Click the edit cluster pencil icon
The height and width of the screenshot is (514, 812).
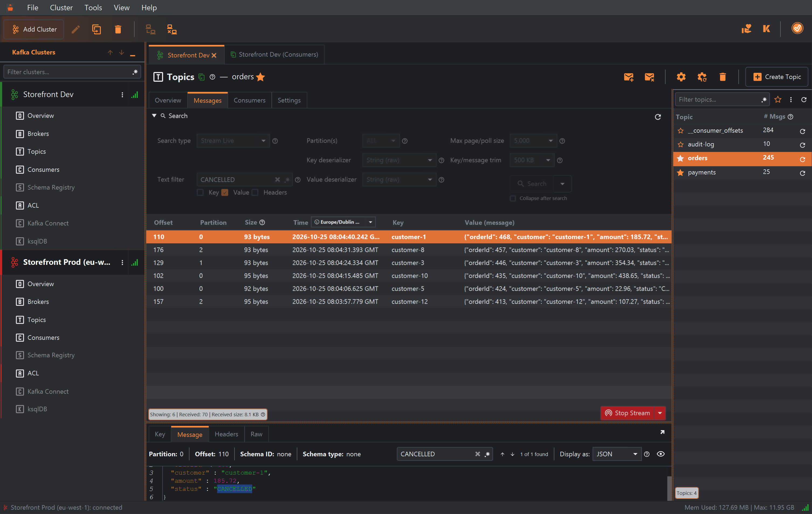pyautogui.click(x=75, y=29)
